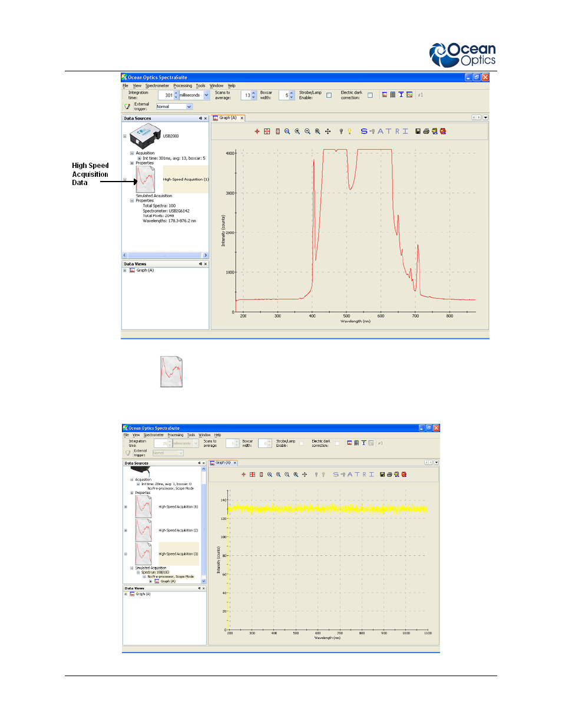This screenshot has height=728, width=562.
Task: Open the Spectrometer menu in the upper window
Action: 157,85
